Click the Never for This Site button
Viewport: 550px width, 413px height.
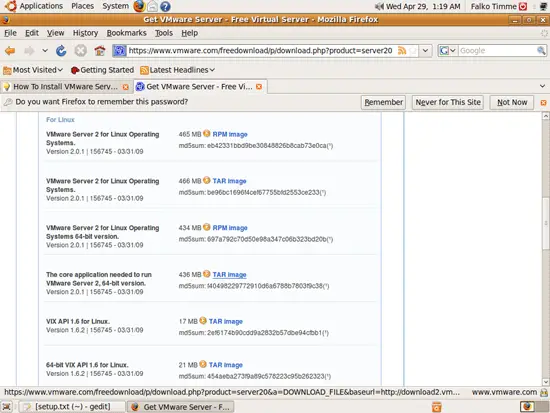[448, 102]
